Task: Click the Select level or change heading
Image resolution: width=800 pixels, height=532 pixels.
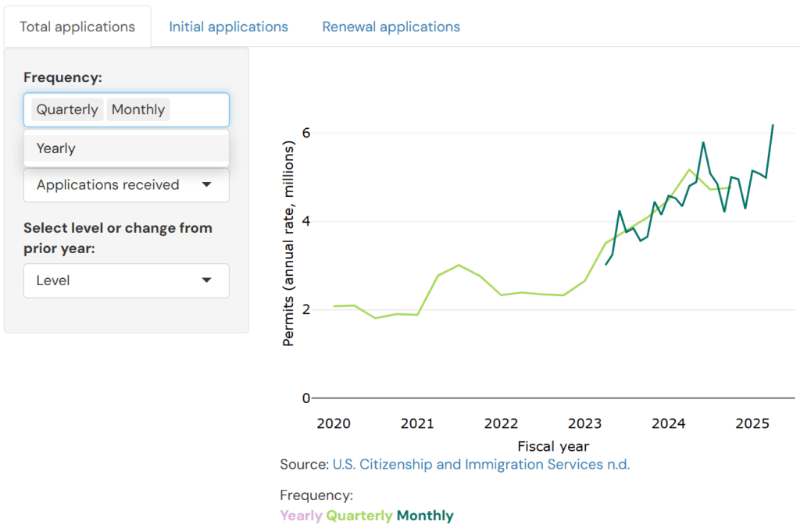Action: pyautogui.click(x=118, y=238)
